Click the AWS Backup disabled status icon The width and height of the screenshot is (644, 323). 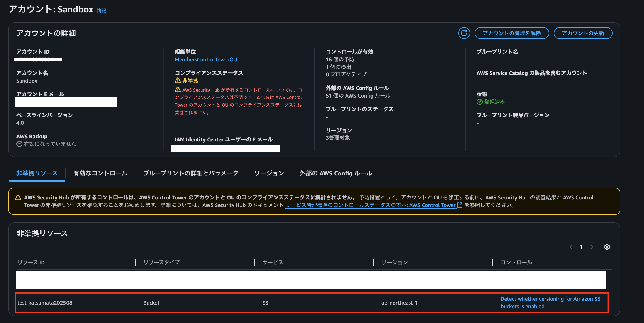click(19, 144)
